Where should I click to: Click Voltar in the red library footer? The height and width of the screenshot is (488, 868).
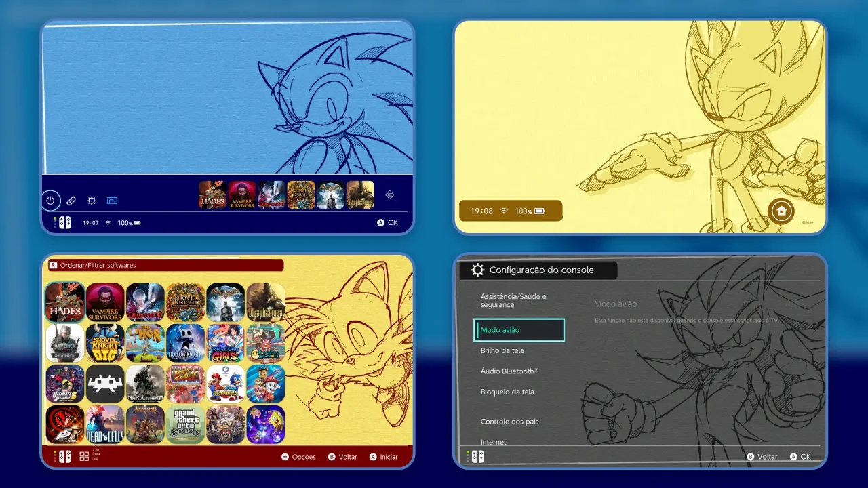point(342,457)
